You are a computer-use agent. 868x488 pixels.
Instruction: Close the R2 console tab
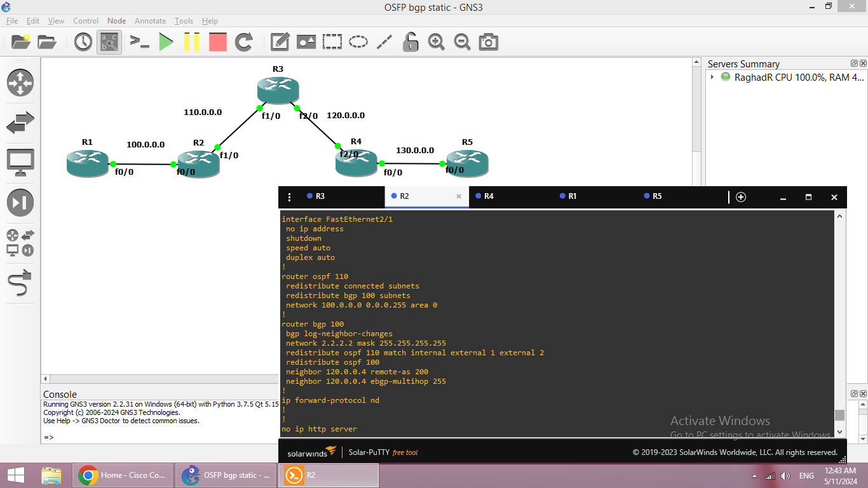click(x=459, y=197)
